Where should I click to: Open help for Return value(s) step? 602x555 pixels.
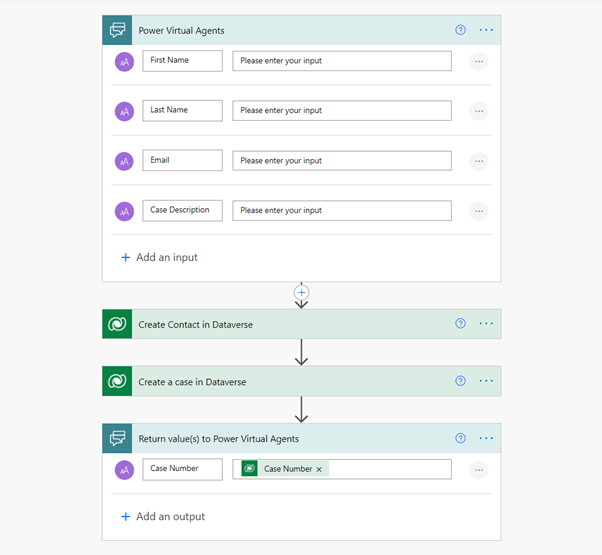point(460,438)
